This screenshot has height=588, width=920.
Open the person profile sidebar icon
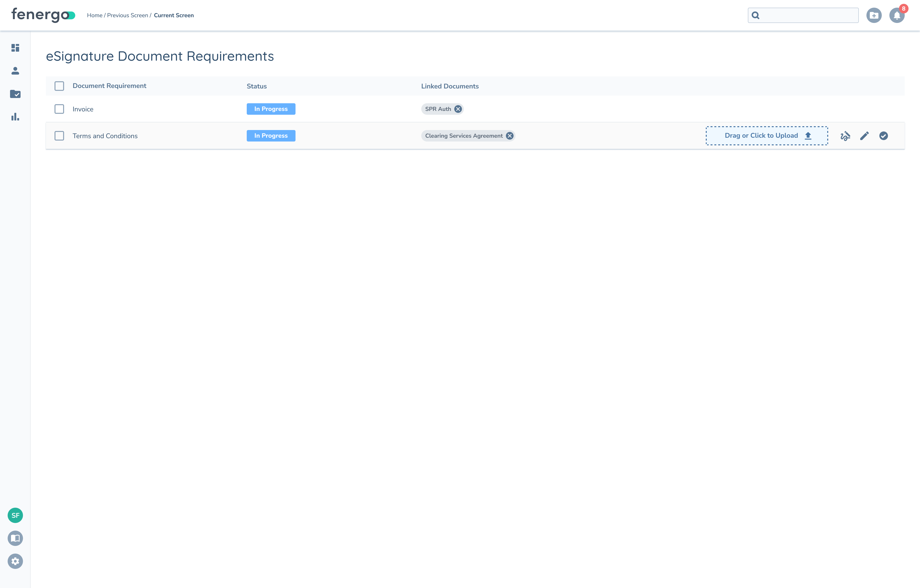coord(15,71)
